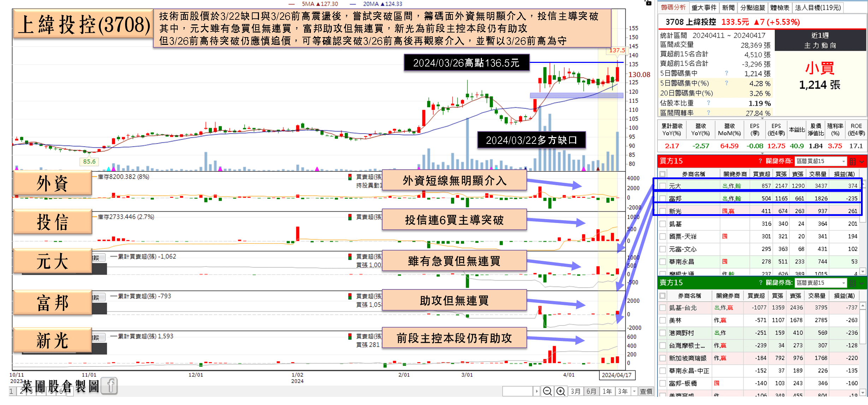Switch to the 分點追蹤 tab
The image size is (868, 405).
pos(752,7)
